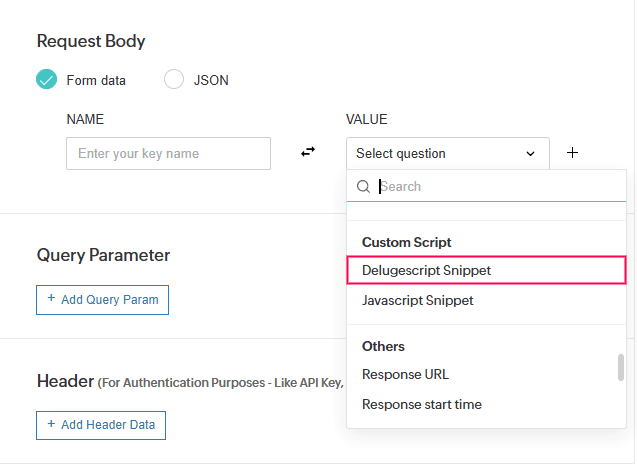
Task: Select Response start time option
Action: click(421, 405)
